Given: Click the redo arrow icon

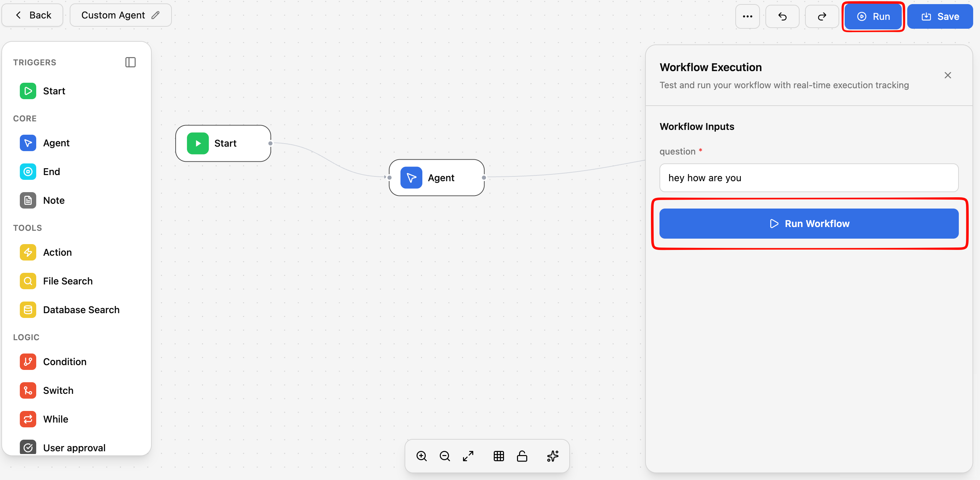Looking at the screenshot, I should [822, 16].
